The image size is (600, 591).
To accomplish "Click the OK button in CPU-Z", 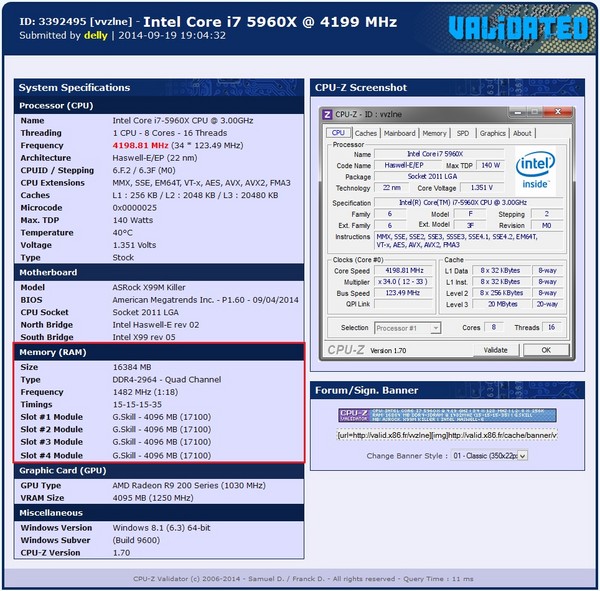I will 546,350.
